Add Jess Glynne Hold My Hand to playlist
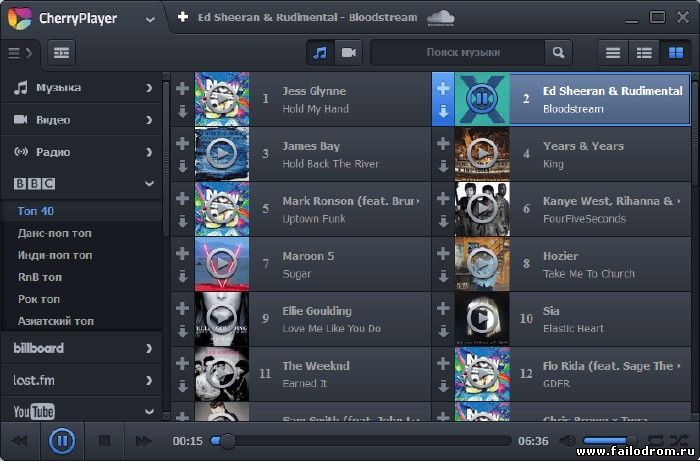This screenshot has width=700, height=461. [182, 88]
